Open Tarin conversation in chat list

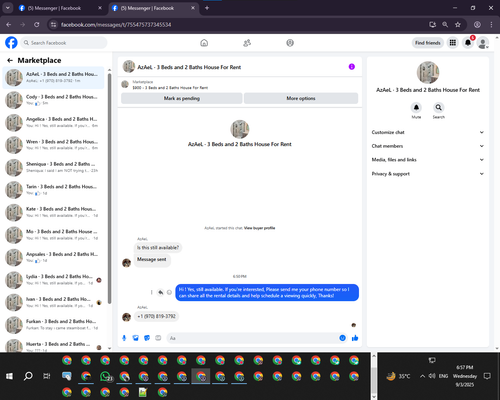(53, 190)
